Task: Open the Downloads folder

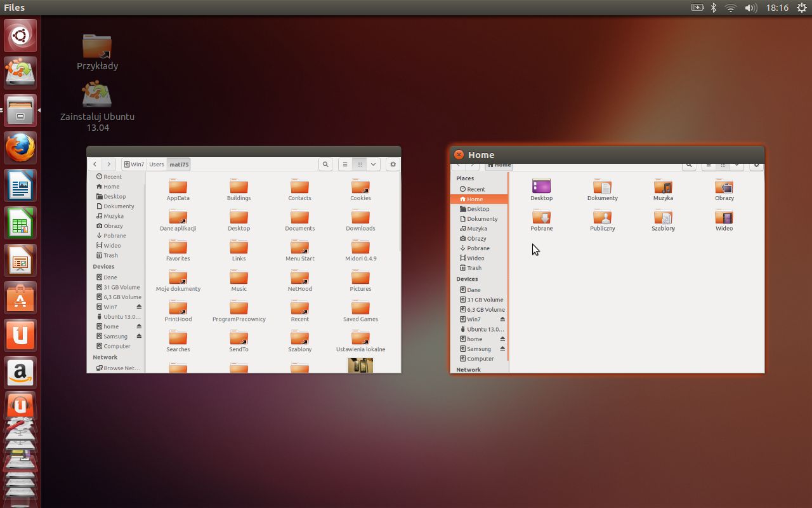Action: click(x=360, y=220)
